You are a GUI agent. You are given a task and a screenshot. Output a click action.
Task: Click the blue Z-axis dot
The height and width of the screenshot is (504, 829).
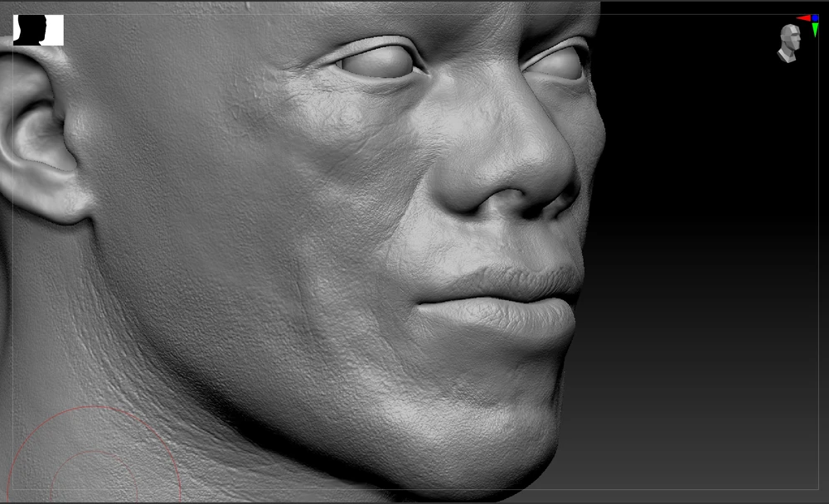coord(815,18)
